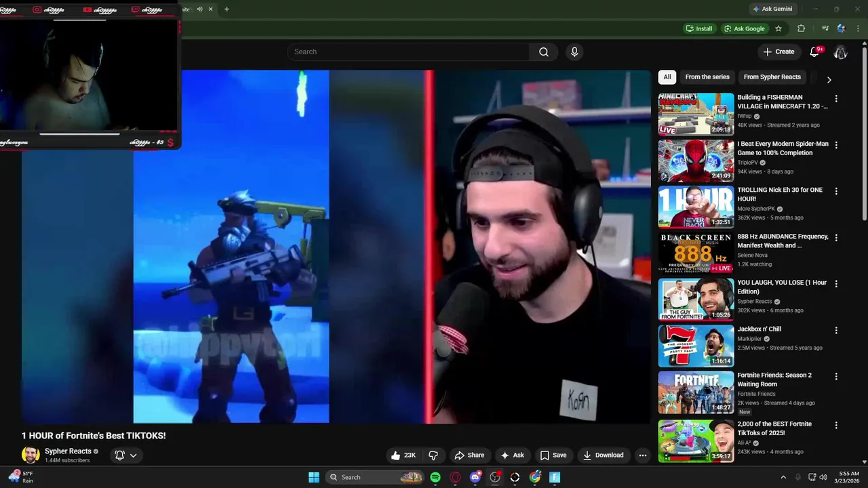The height and width of the screenshot is (488, 868).
Task: Open the Chrome profile avatar
Action: click(842, 28)
